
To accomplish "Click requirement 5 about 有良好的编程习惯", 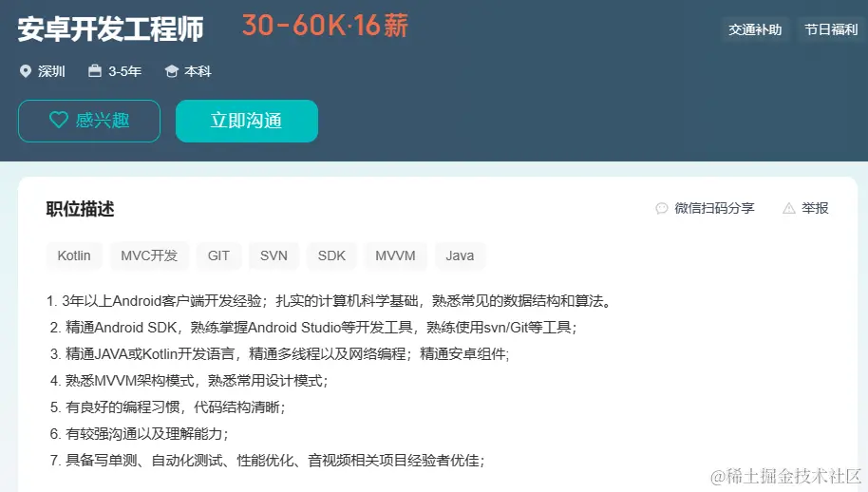I will (168, 407).
